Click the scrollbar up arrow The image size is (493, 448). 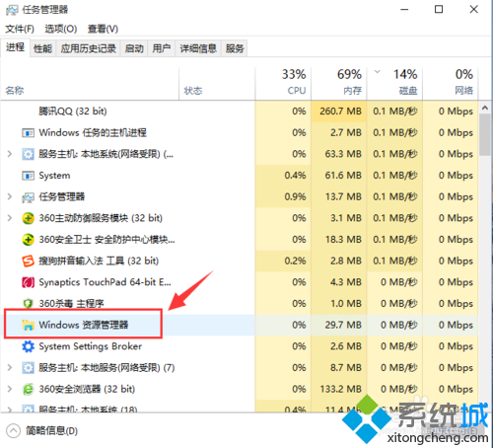coord(485,108)
